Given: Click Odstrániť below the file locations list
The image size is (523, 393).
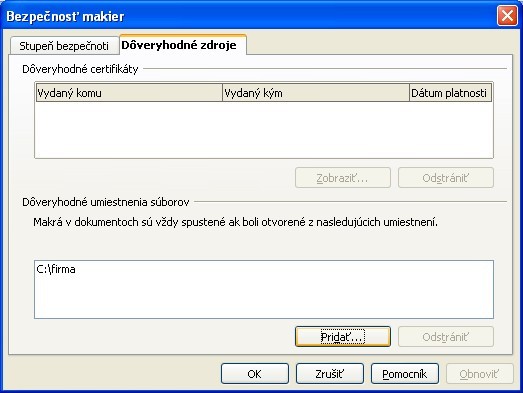Looking at the screenshot, I should pyautogui.click(x=446, y=337).
